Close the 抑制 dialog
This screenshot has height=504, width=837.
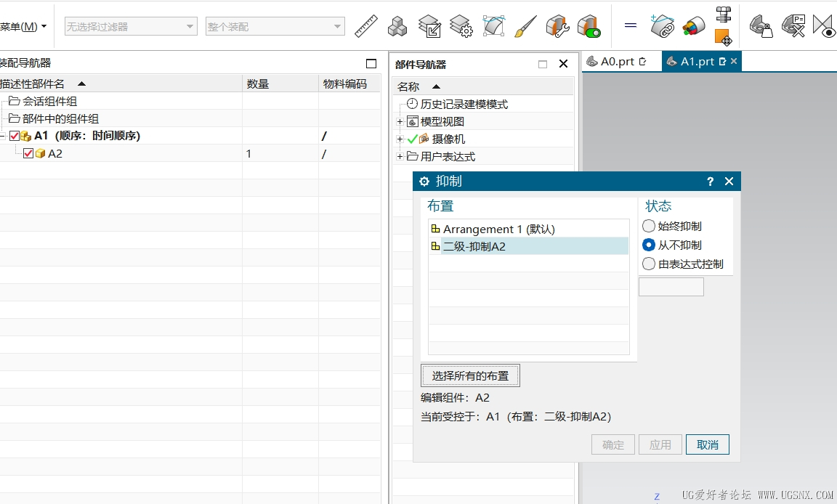click(729, 182)
